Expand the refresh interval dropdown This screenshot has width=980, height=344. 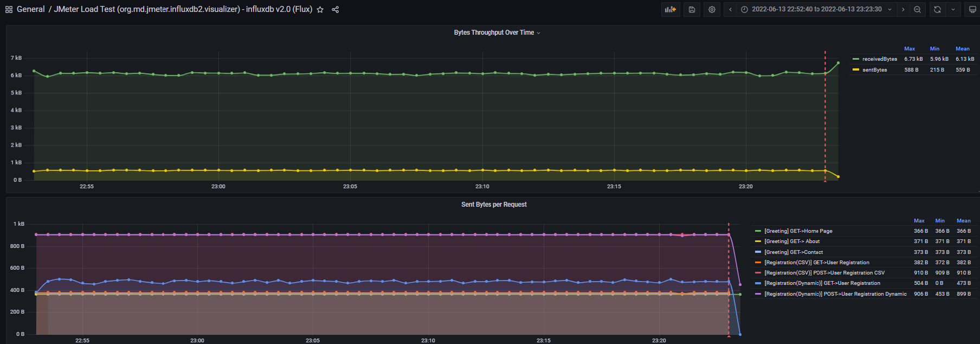tap(953, 9)
